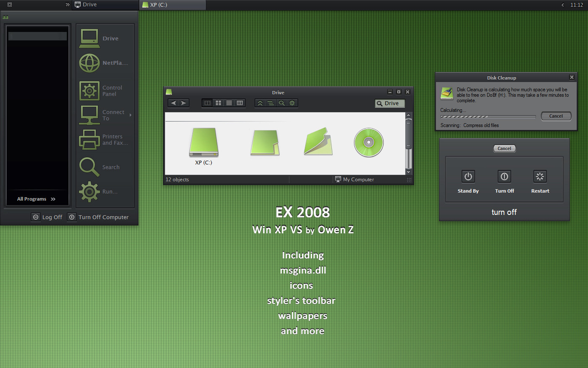Click the username 'aa' in start menu

(5, 17)
